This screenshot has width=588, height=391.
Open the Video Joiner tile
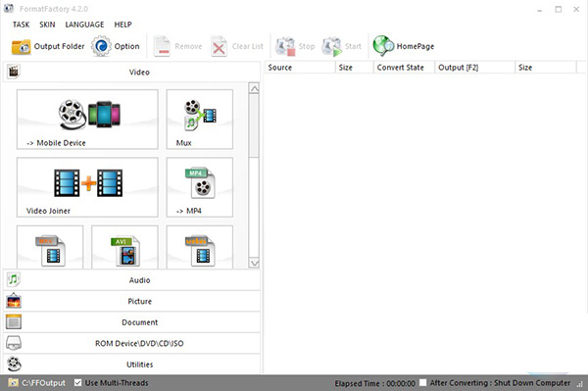tap(87, 187)
